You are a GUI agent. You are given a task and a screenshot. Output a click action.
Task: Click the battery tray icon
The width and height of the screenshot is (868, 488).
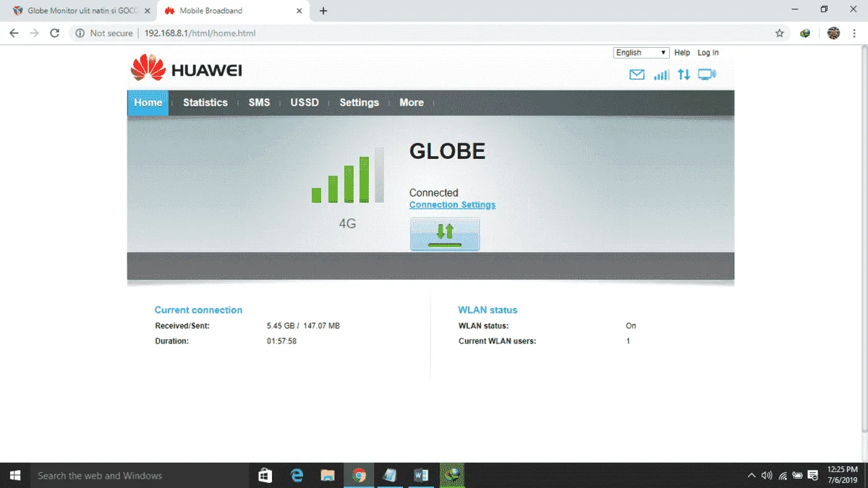tap(798, 476)
